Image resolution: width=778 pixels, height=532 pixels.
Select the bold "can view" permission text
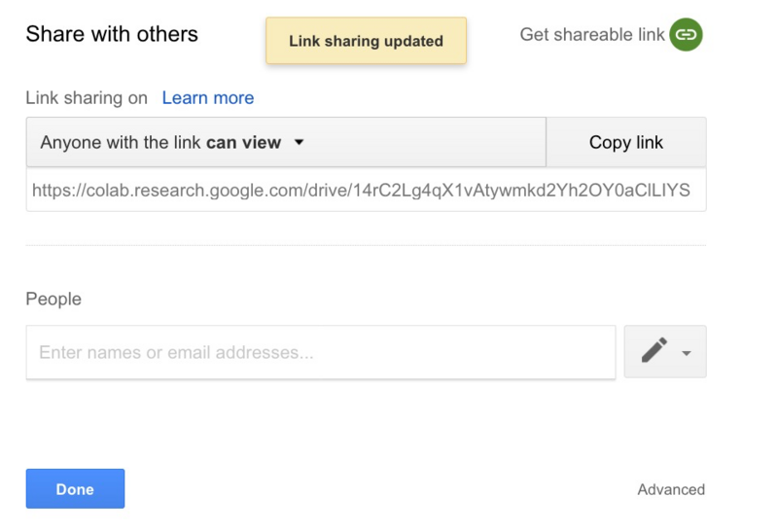(243, 143)
